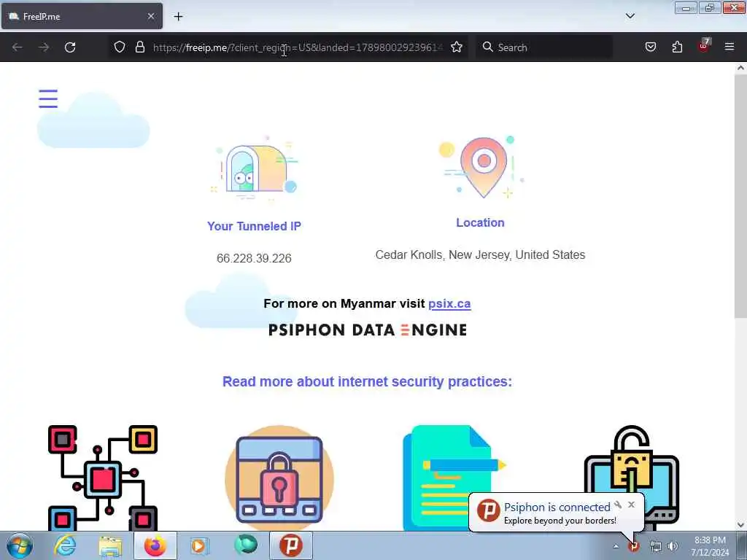Click the vertical scrollbar thumb
Image resolution: width=747 pixels, height=560 pixels.
(740, 195)
